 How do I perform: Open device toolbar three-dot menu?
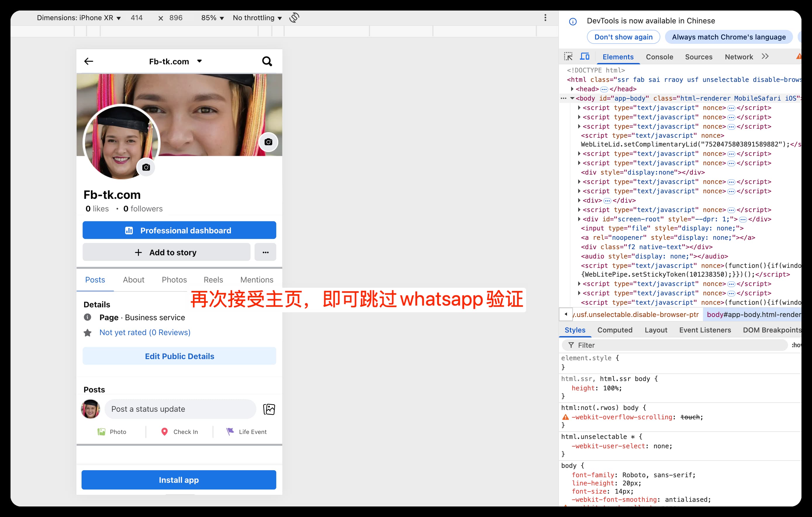(x=545, y=18)
